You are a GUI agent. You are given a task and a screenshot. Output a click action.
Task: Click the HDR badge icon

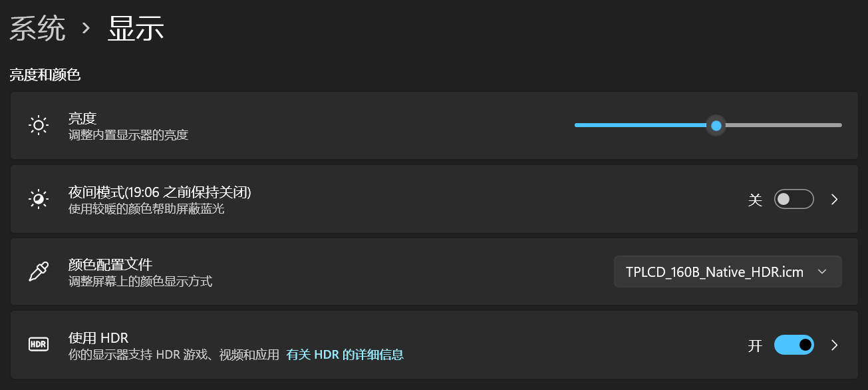coord(39,344)
